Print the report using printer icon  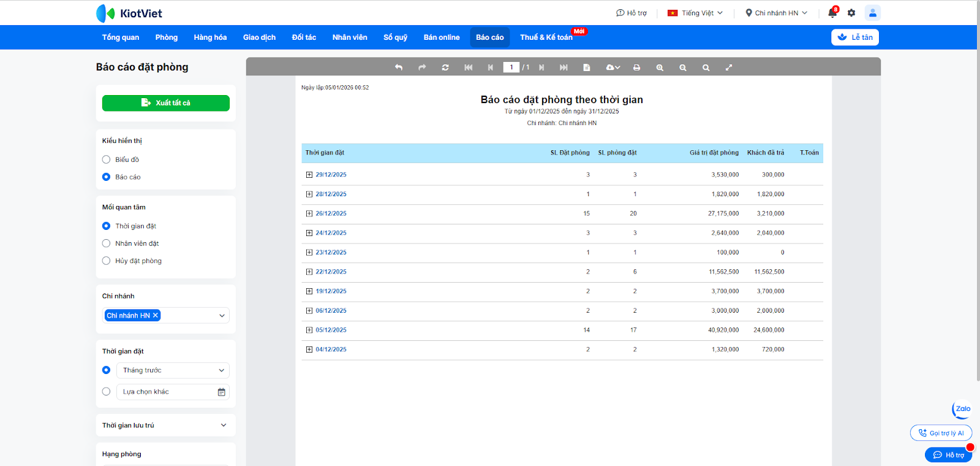pos(637,67)
